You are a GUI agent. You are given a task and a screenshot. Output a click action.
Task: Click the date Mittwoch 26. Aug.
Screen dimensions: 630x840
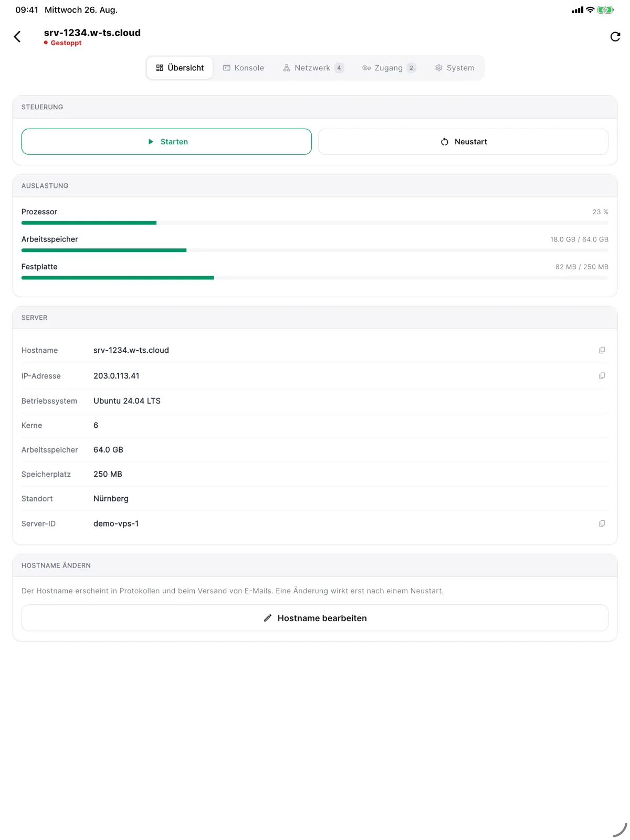[x=81, y=10]
